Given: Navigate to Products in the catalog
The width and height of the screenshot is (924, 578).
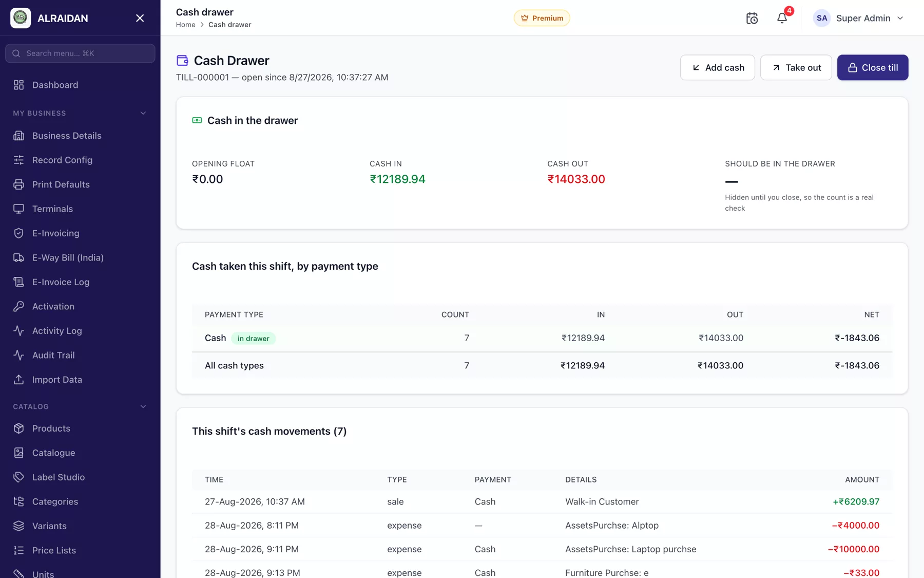Looking at the screenshot, I should tap(80, 428).
